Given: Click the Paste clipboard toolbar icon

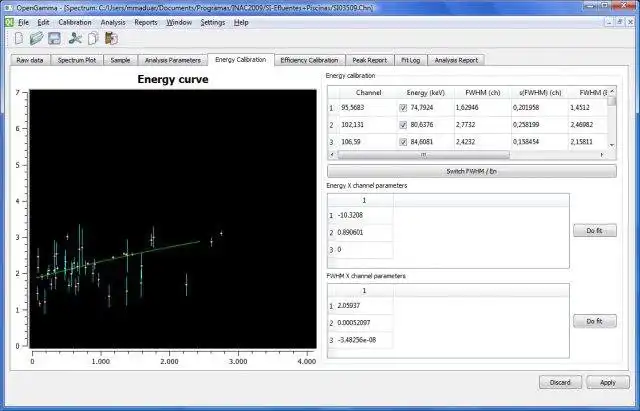Looking at the screenshot, I should (x=111, y=38).
